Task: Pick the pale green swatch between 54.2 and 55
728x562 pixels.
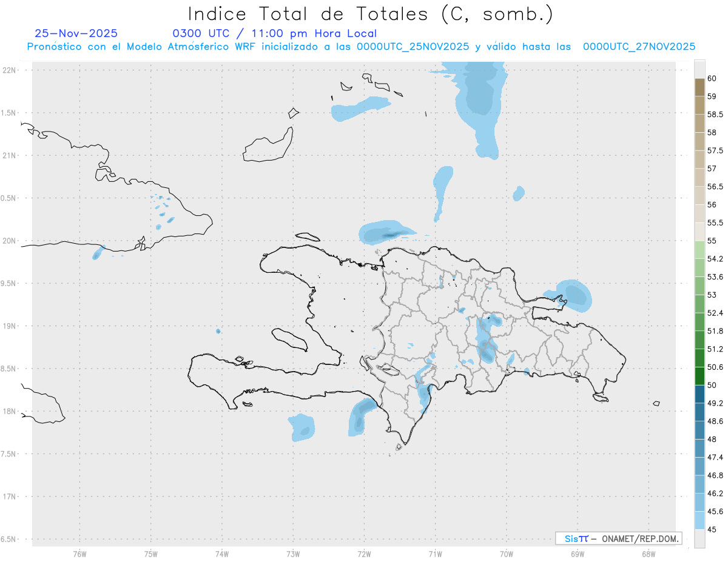Action: tap(699, 250)
